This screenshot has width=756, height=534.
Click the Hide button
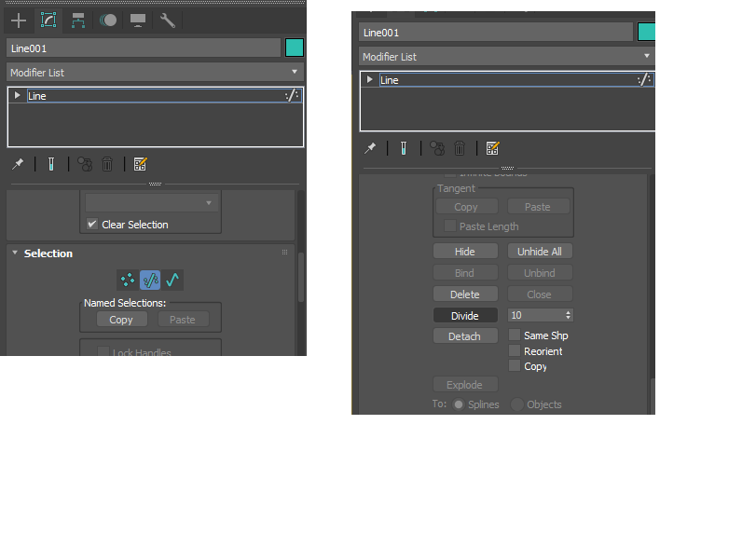[x=465, y=251]
